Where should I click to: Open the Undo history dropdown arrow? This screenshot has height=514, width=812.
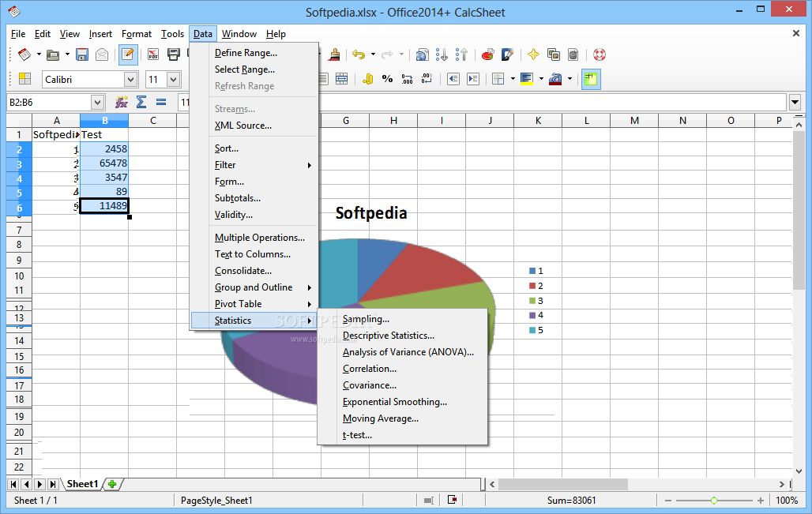(x=373, y=54)
